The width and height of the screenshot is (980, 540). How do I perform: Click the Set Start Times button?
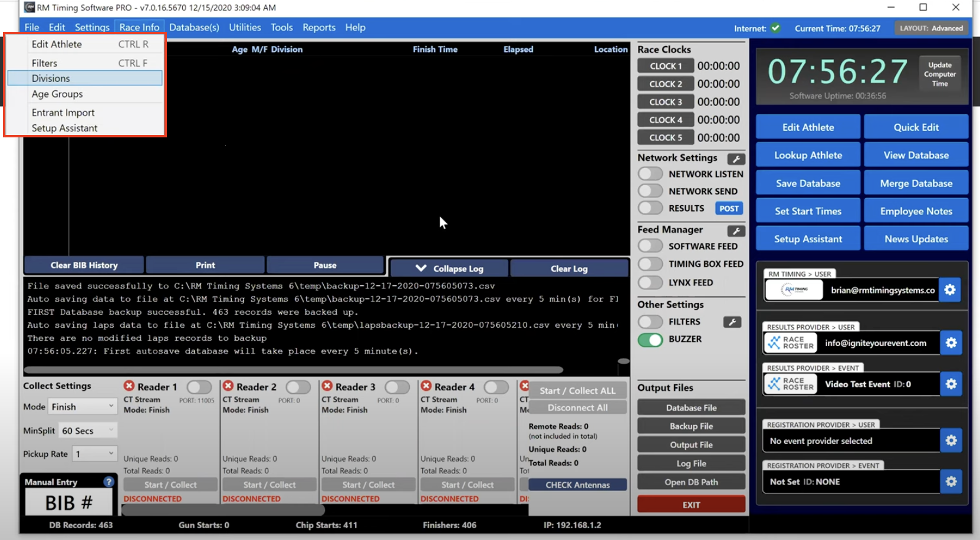tap(807, 211)
